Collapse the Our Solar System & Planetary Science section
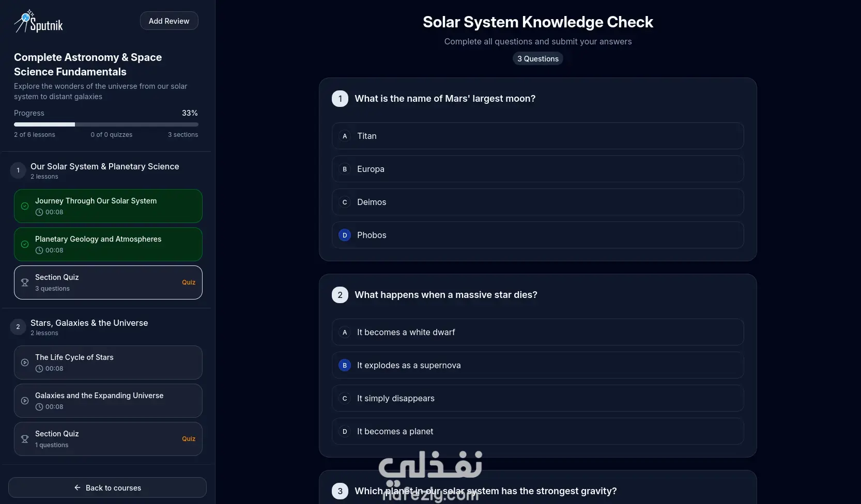The width and height of the screenshot is (861, 504). tap(105, 170)
